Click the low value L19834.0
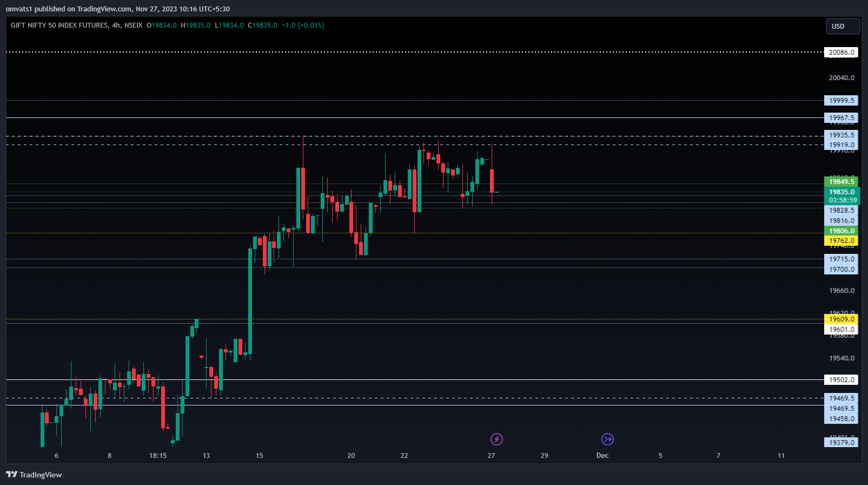 point(229,25)
